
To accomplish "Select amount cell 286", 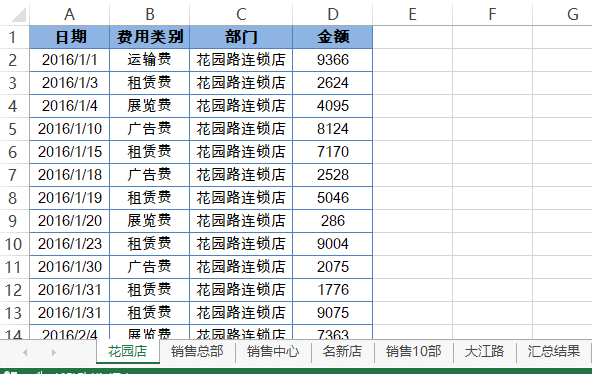I will point(333,221).
